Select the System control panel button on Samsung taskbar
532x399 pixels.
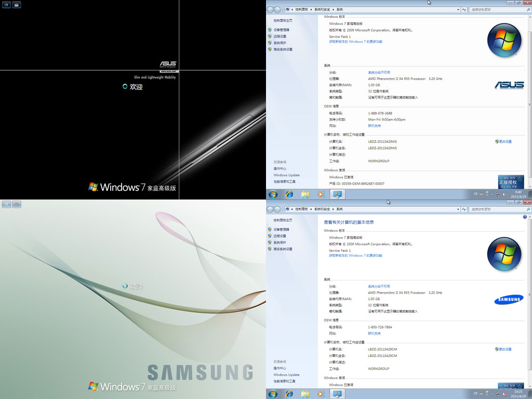(337, 394)
